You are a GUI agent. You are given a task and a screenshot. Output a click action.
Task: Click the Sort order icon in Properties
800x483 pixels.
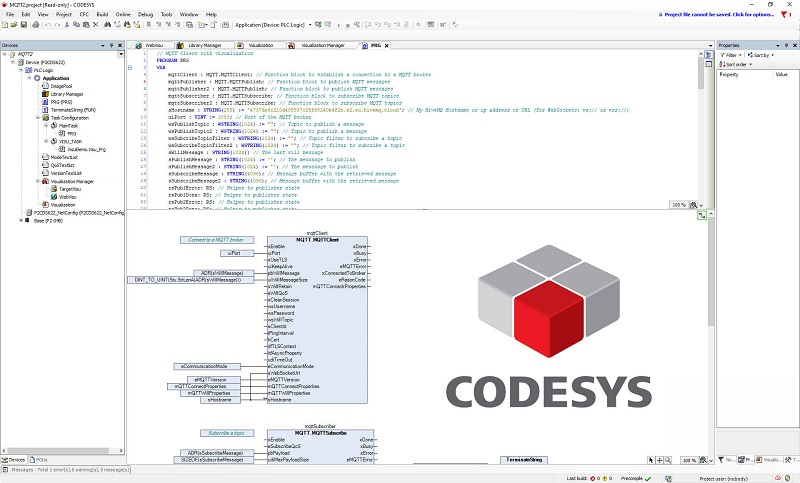(722, 64)
